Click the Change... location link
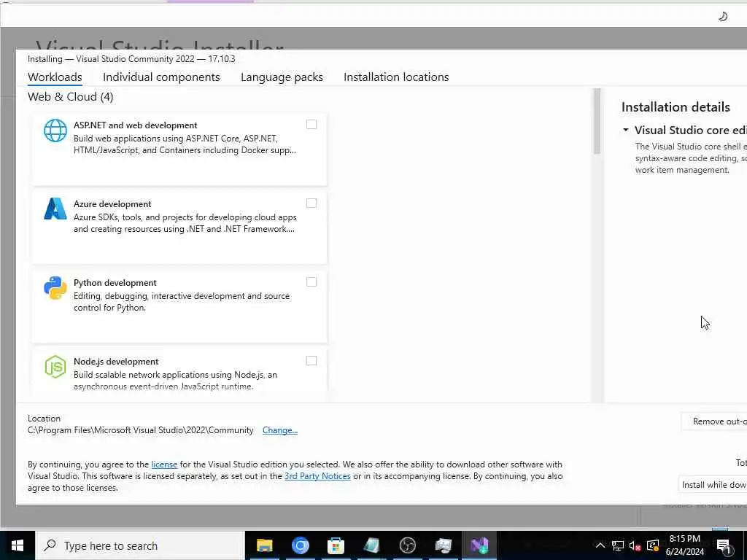 (x=280, y=430)
